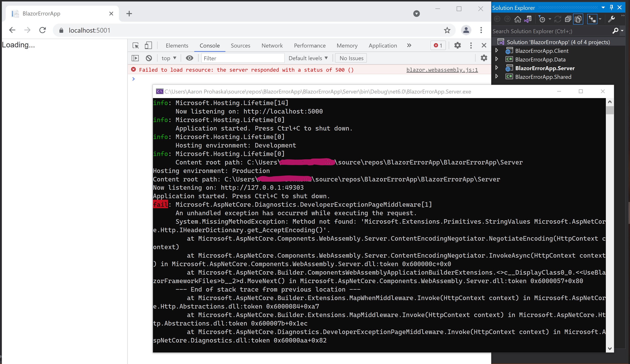The width and height of the screenshot is (630, 364).
Task: Click the No Issues button
Action: pyautogui.click(x=350, y=58)
